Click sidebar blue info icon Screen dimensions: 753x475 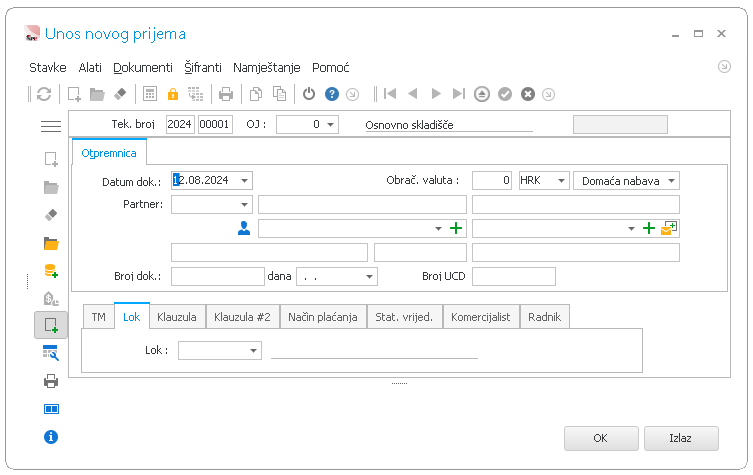(x=51, y=437)
